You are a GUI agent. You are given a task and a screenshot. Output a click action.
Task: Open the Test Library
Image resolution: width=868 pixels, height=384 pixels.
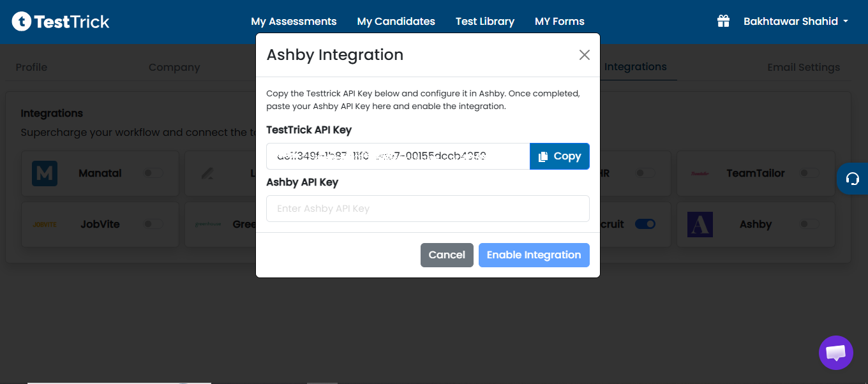pyautogui.click(x=485, y=22)
